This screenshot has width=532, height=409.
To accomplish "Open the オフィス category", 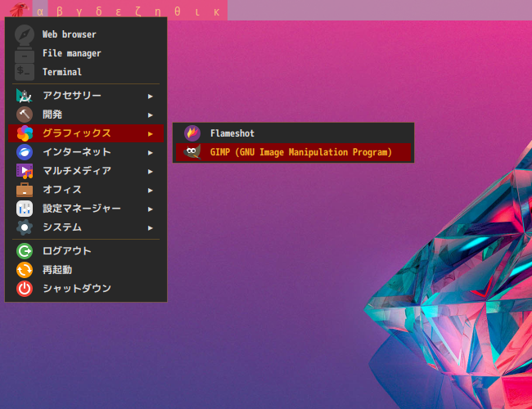I will [x=86, y=190].
